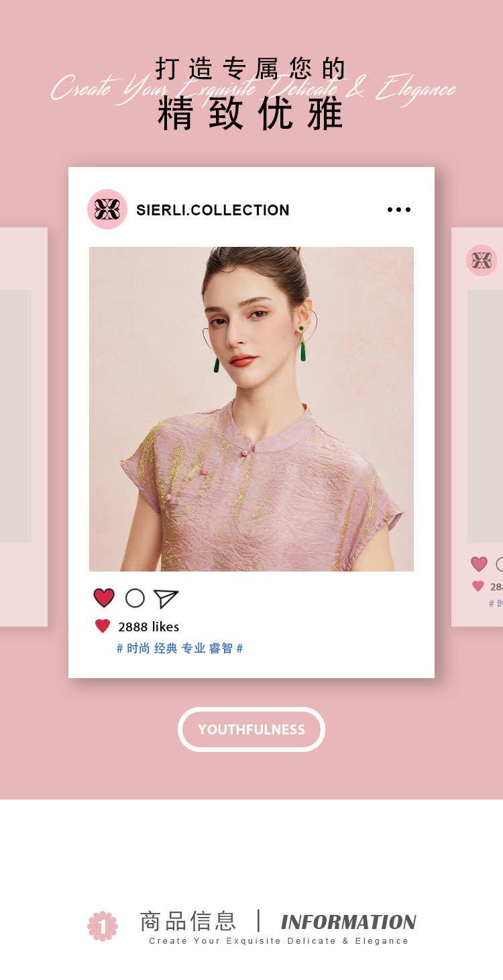Open the three-dot more options menu

coord(399,210)
